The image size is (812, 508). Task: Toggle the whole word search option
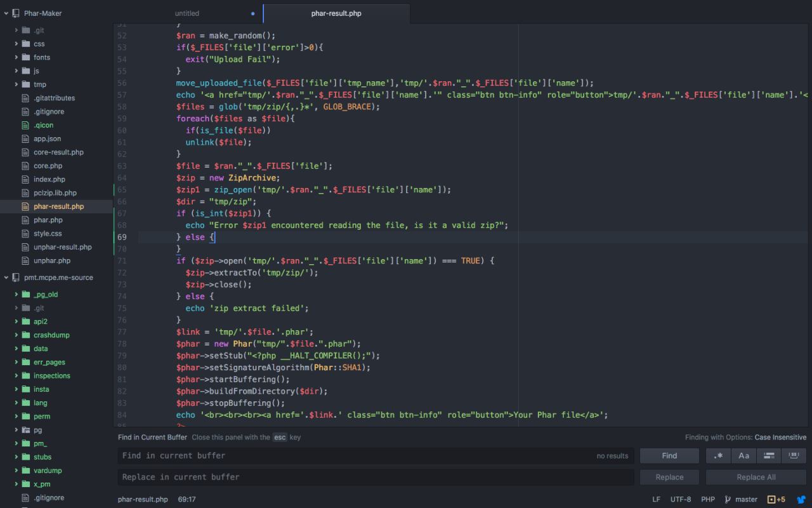[x=794, y=455]
